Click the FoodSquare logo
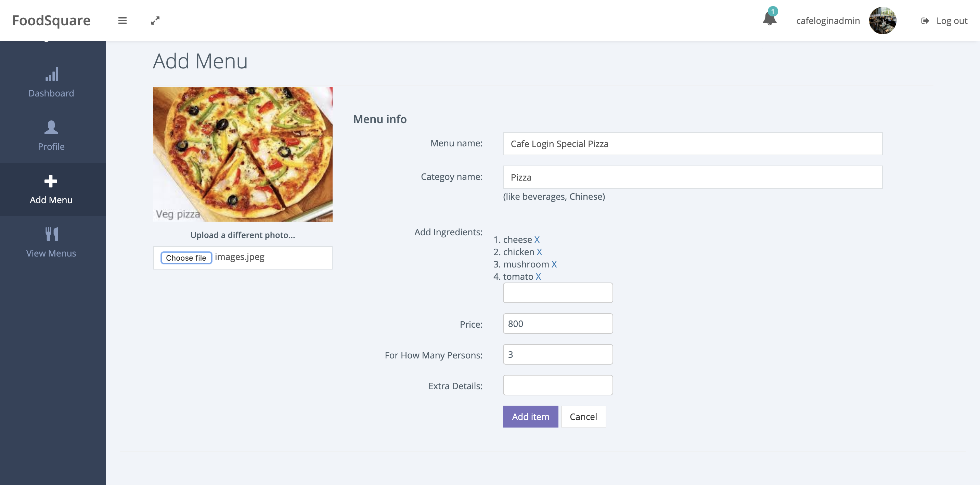Image resolution: width=980 pixels, height=485 pixels. pyautogui.click(x=51, y=21)
